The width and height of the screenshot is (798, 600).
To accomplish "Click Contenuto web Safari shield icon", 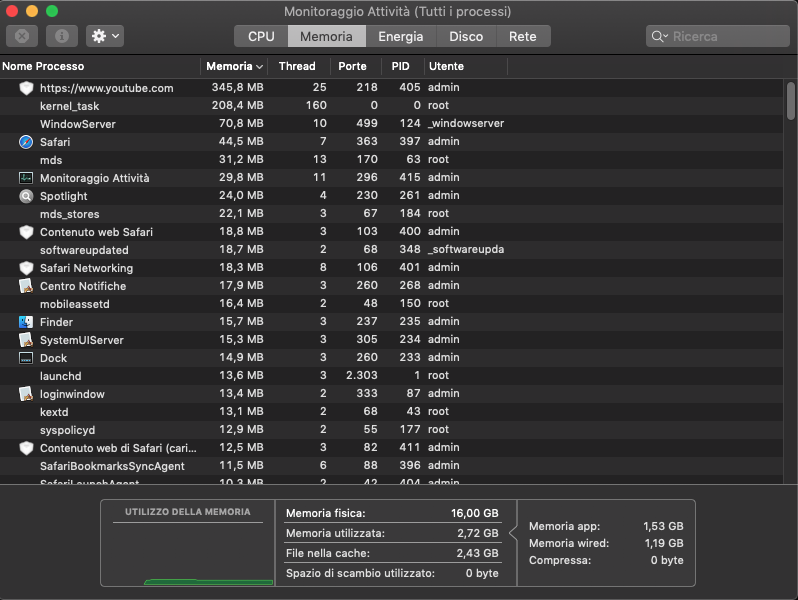I will 26,232.
